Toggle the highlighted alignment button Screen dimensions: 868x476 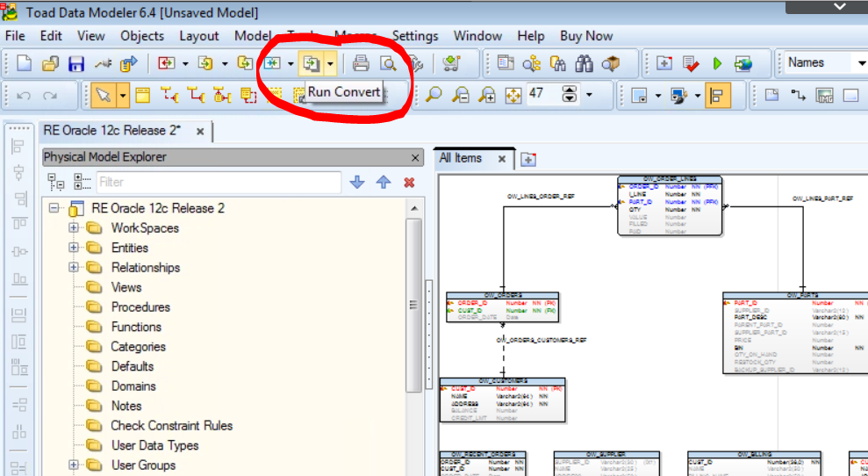tap(717, 96)
